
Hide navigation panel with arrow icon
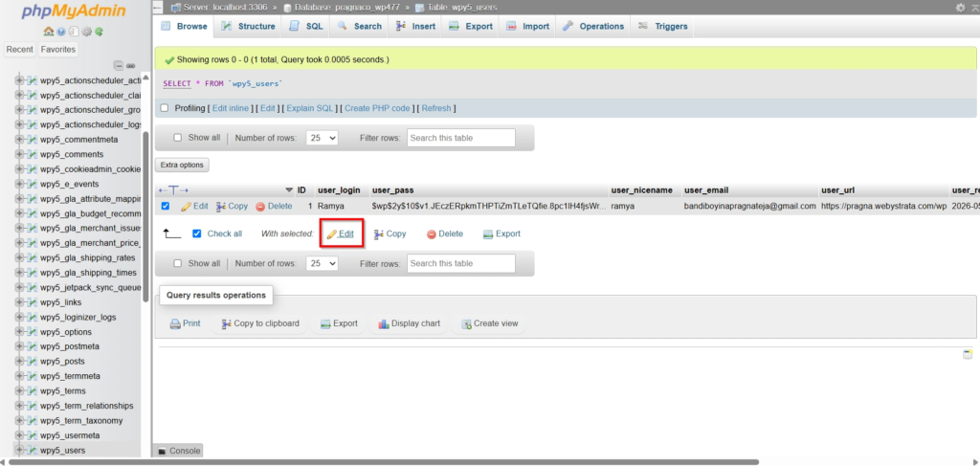[x=158, y=8]
